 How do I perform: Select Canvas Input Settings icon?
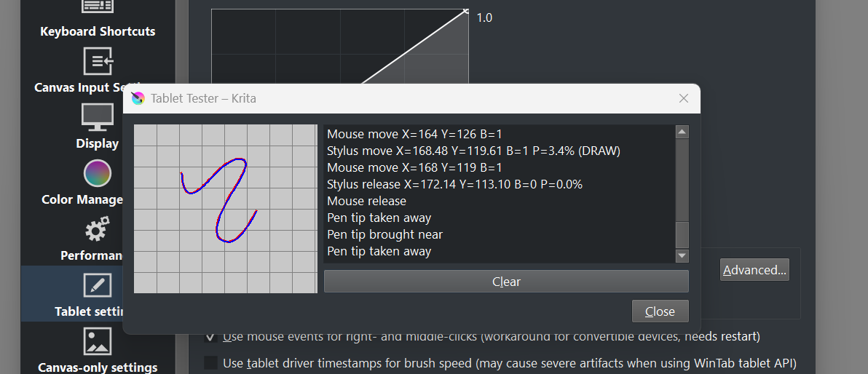coord(97,61)
